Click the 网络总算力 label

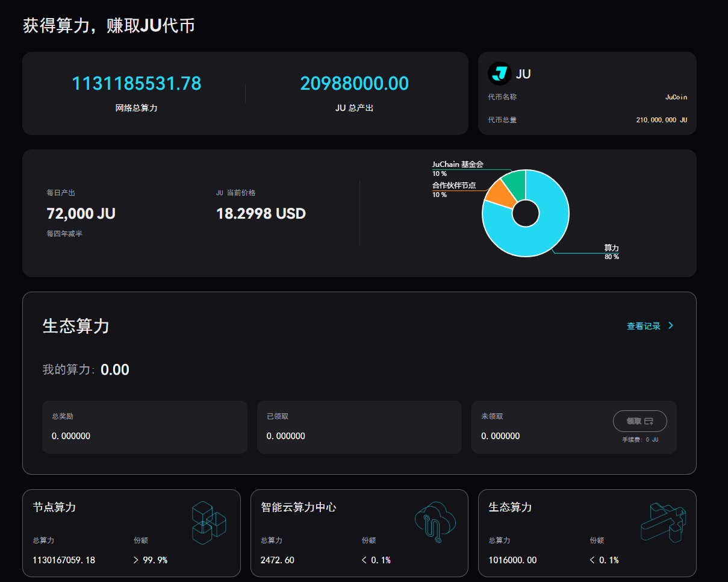137,108
